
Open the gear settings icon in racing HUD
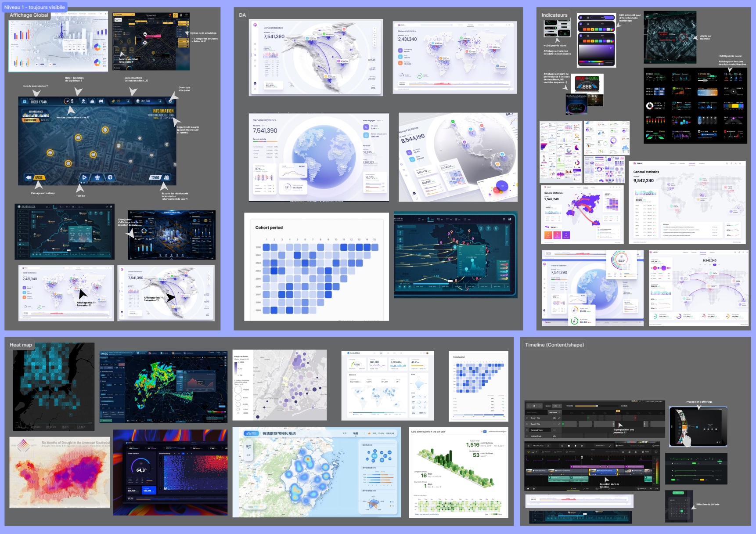170,101
